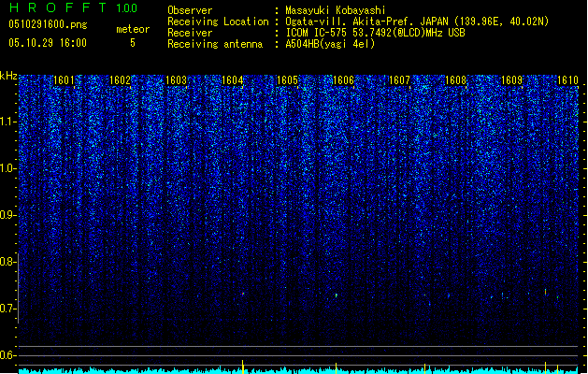
Task: Click the 0.9 kHz axis label
Action: pos(7,215)
